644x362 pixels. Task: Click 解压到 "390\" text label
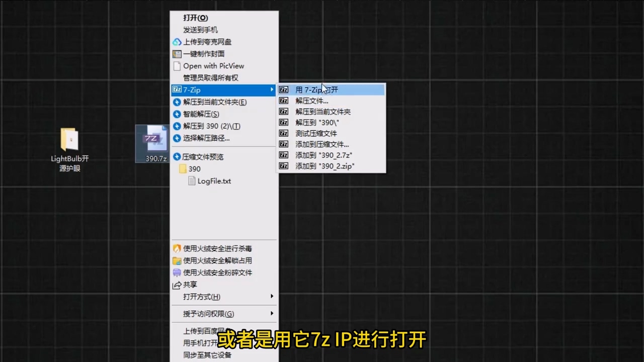click(317, 122)
